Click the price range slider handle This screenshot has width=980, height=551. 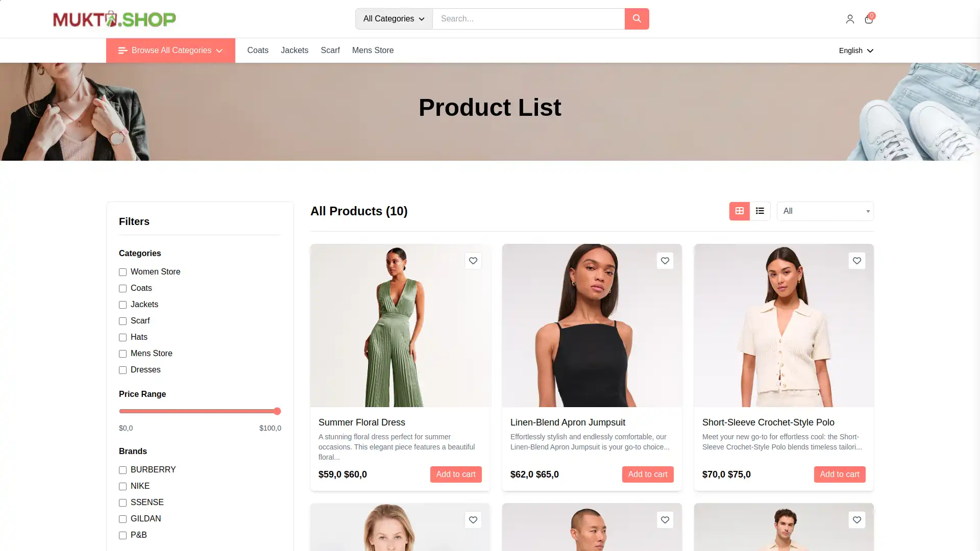tap(277, 411)
